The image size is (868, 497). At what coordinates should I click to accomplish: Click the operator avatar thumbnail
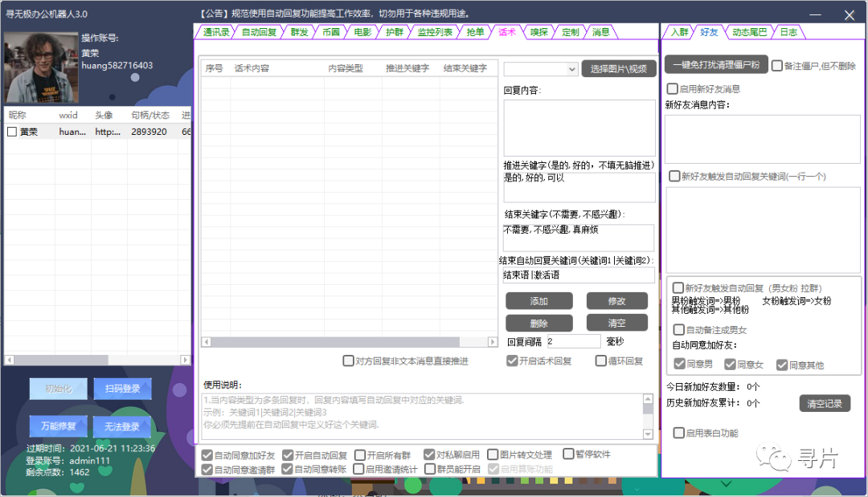click(39, 67)
